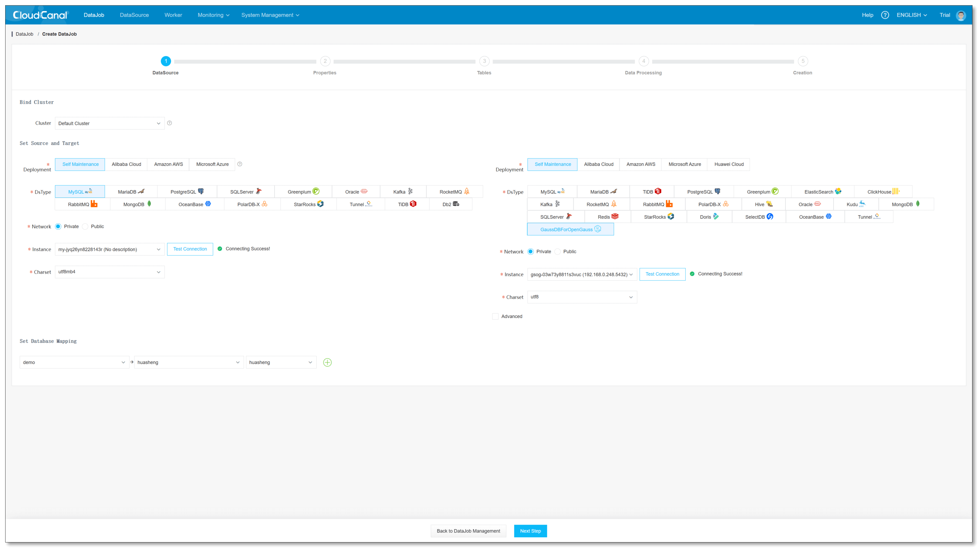Screen dimensions: 980x550
Task: Test Connection for target instance
Action: (662, 274)
